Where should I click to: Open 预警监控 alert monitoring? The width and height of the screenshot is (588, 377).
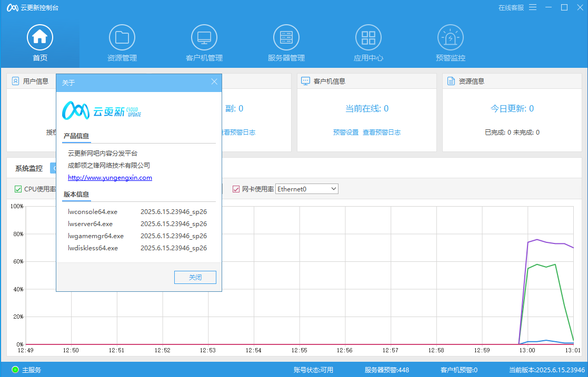pyautogui.click(x=450, y=37)
